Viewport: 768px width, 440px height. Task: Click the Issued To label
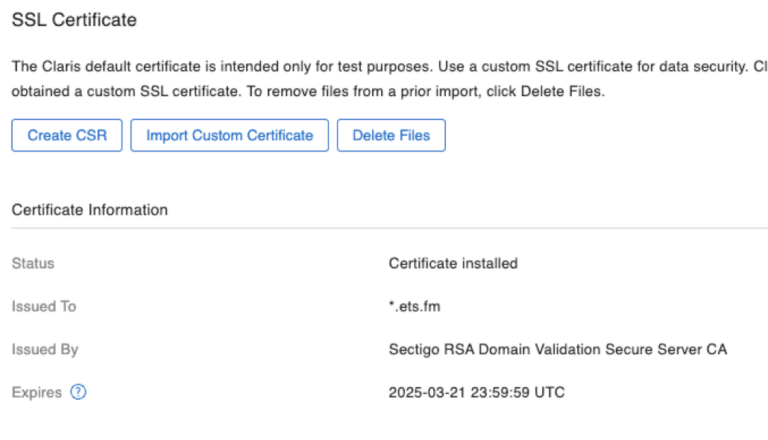(x=43, y=307)
